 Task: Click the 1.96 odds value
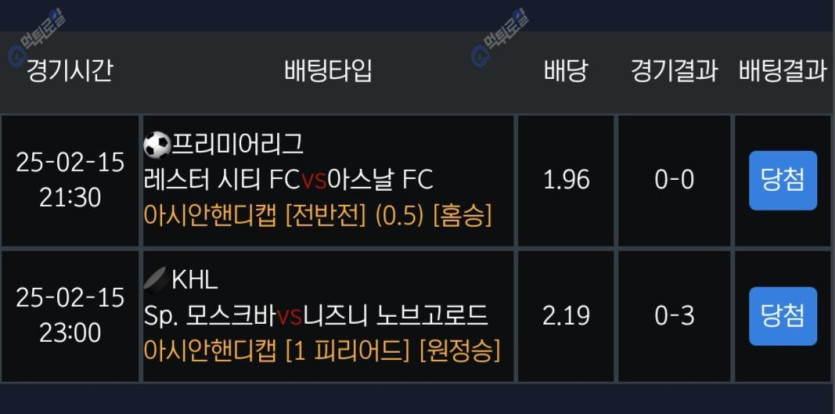coord(566,180)
